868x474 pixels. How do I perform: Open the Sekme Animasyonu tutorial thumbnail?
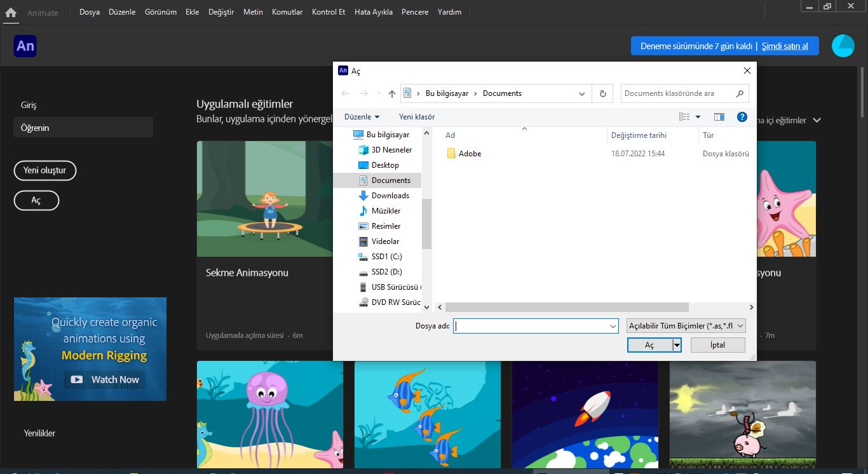(x=265, y=199)
